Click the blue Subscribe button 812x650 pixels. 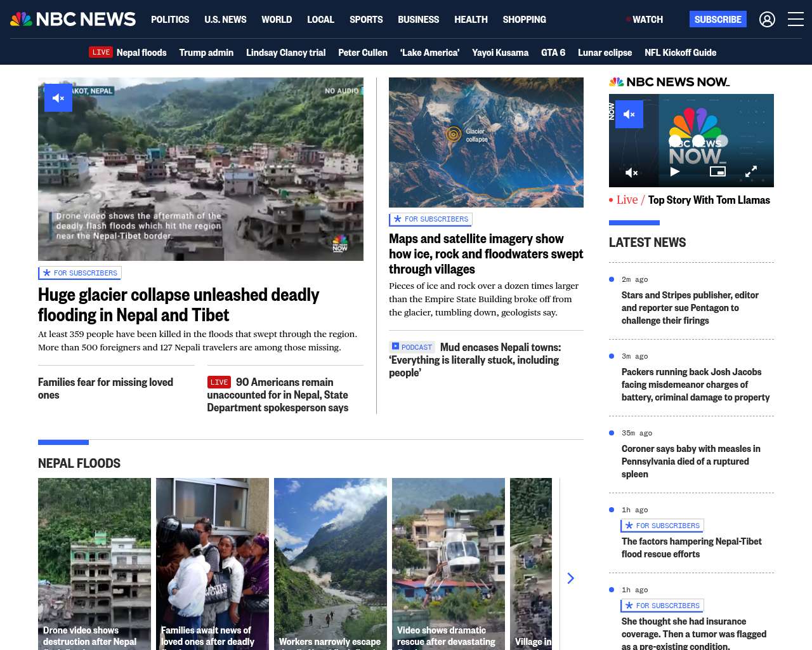pos(718,19)
